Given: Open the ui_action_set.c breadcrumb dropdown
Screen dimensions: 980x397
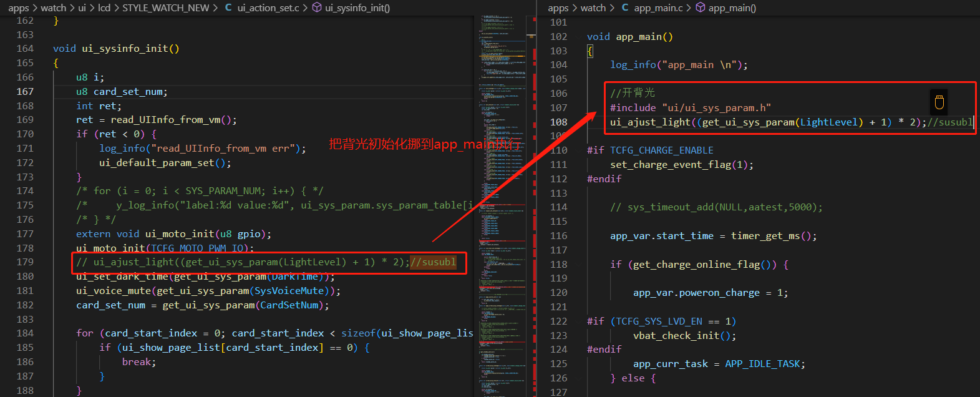Looking at the screenshot, I should coord(268,7).
